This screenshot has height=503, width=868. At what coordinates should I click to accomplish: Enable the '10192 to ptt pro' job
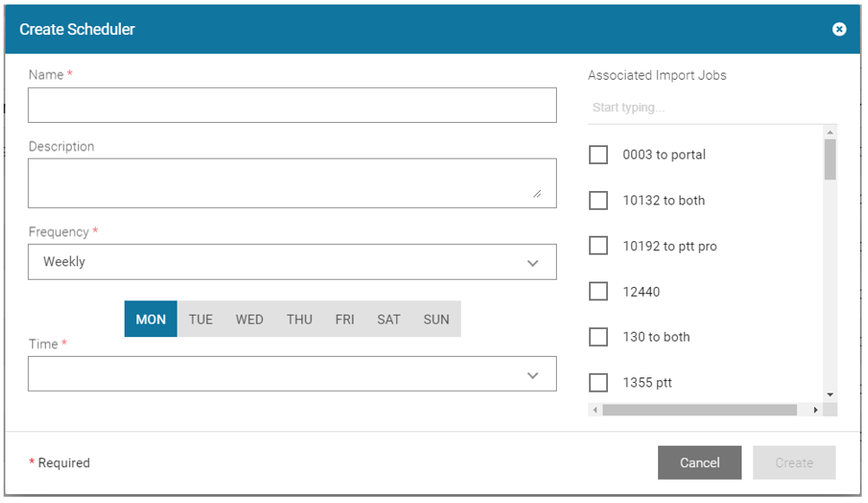click(x=598, y=246)
